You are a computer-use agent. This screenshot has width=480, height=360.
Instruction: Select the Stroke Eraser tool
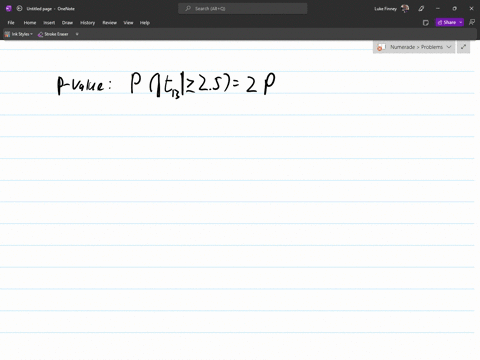(53, 34)
